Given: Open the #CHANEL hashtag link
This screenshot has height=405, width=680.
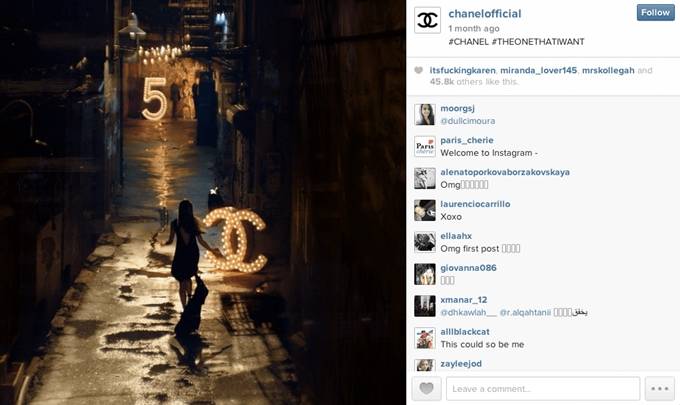Looking at the screenshot, I should click(468, 42).
